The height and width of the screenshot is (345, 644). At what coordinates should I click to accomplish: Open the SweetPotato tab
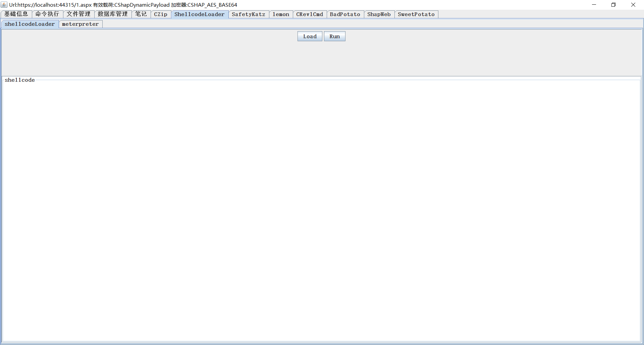(416, 14)
